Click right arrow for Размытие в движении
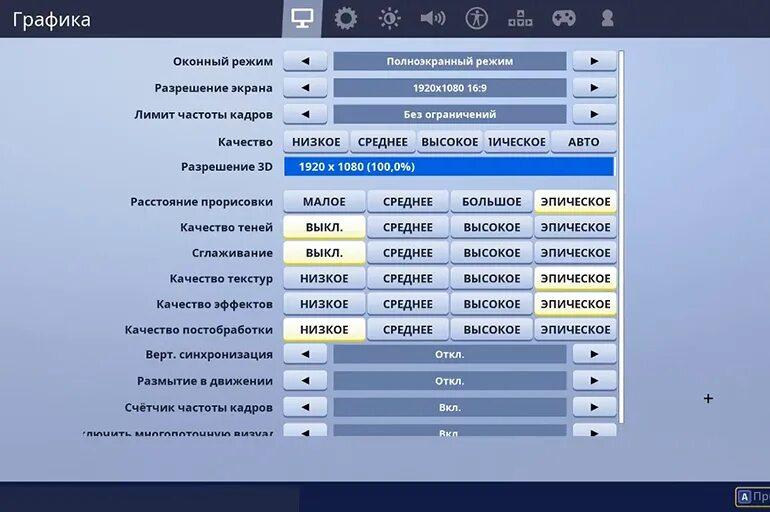Image resolution: width=770 pixels, height=512 pixels. [594, 380]
